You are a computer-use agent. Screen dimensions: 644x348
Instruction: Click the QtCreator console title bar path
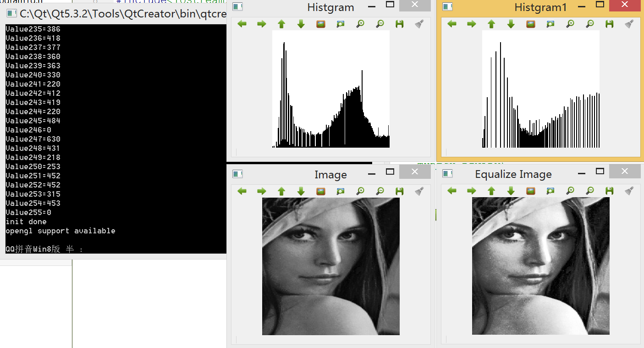coord(123,14)
